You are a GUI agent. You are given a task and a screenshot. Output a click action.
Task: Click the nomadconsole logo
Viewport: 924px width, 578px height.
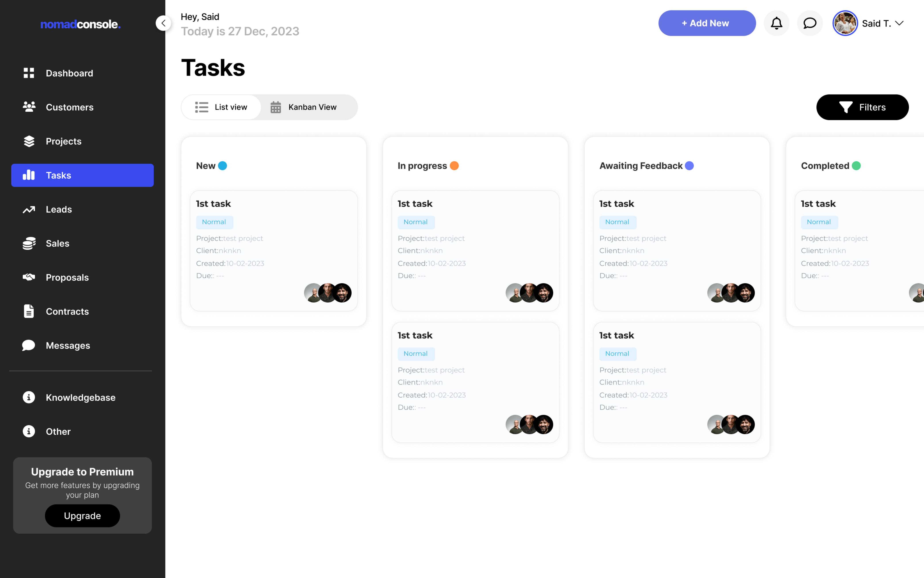81,24
